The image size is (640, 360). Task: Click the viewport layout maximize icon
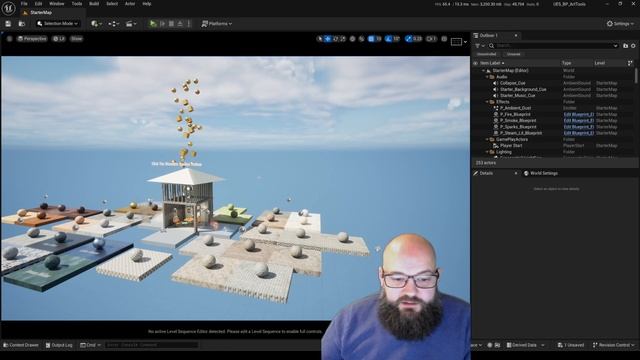[x=444, y=39]
